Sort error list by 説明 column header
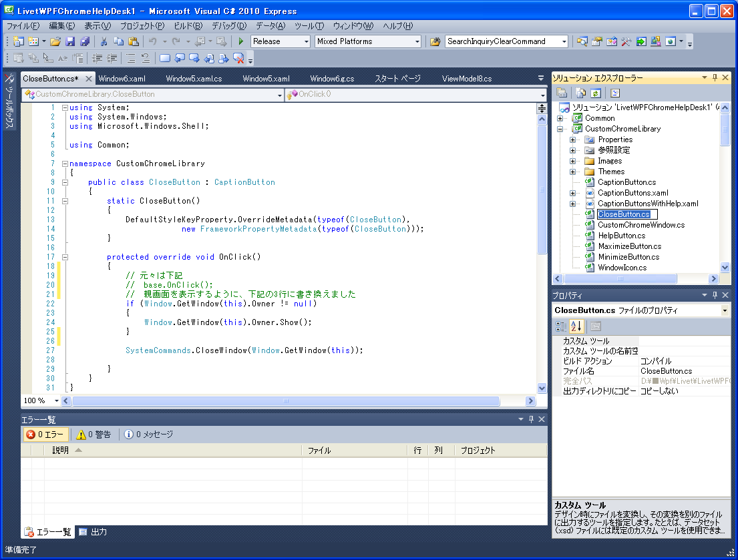 click(x=173, y=450)
